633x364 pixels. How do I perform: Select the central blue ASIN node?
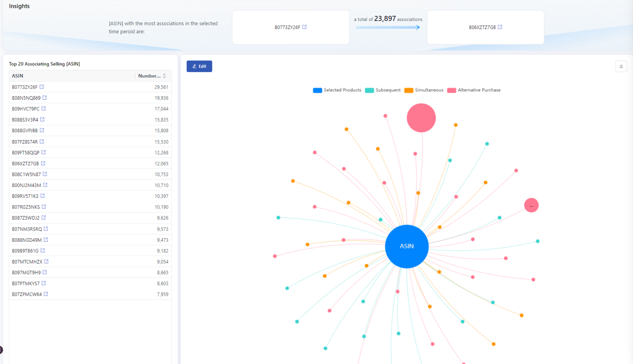coord(407,246)
